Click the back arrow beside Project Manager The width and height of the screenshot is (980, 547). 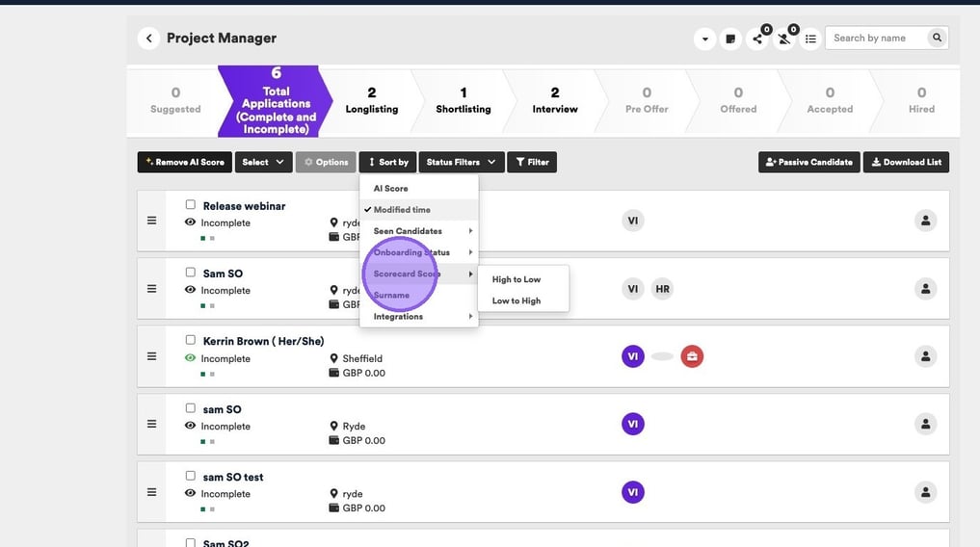148,39
